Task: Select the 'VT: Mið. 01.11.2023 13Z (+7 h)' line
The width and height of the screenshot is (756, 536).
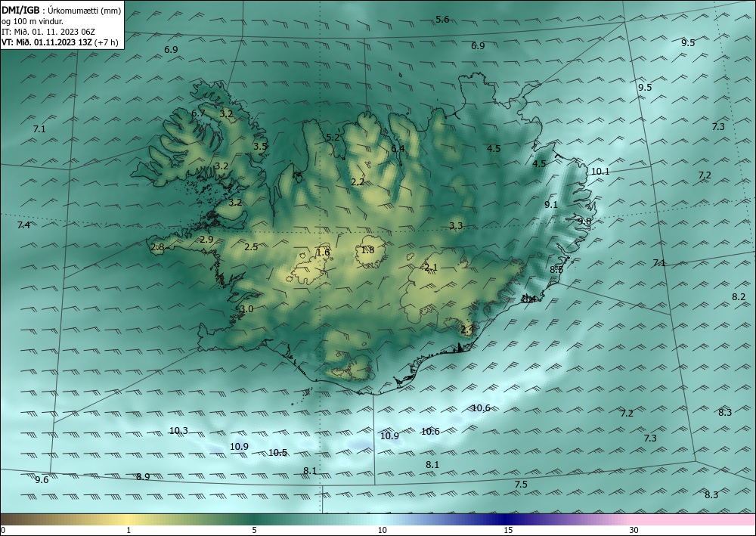Action: coord(59,42)
